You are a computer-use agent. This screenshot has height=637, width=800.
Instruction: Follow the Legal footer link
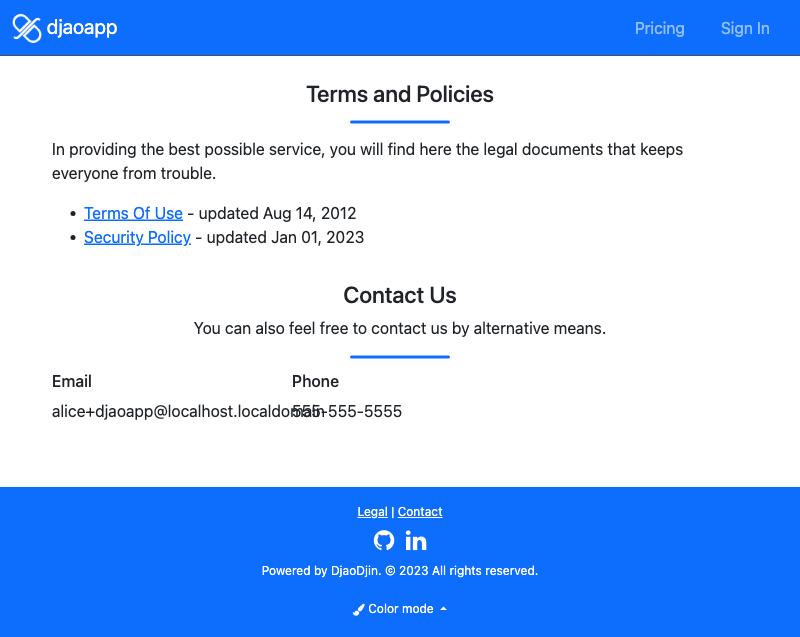point(372,512)
